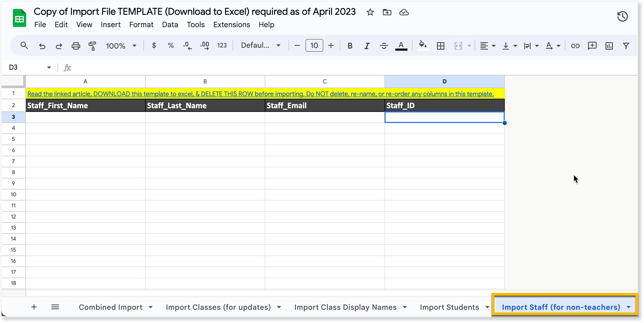Expand the Default font family dropdown
The height and width of the screenshot is (323, 644).
point(261,46)
